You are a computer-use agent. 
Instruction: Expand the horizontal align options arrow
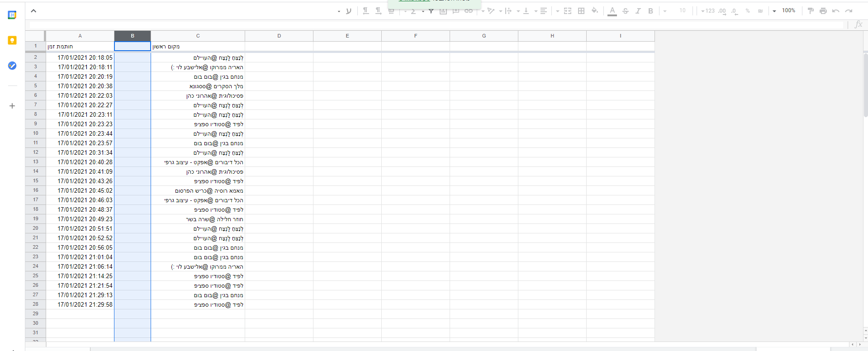[x=536, y=11]
